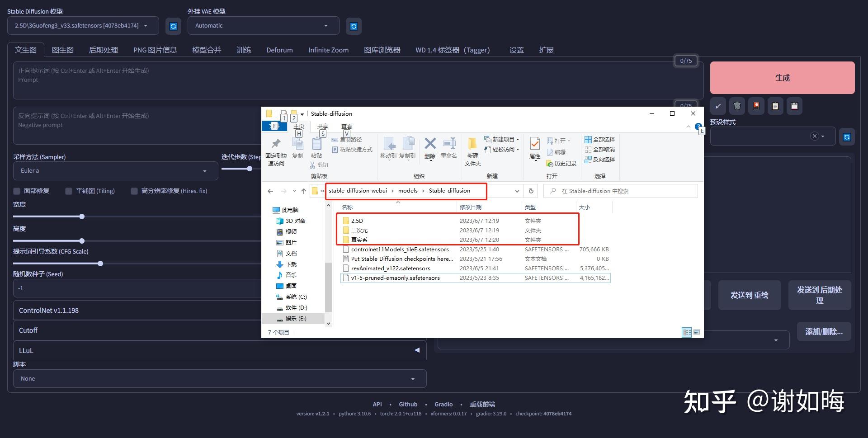Save current prompt as style with floppy icon

click(x=794, y=106)
